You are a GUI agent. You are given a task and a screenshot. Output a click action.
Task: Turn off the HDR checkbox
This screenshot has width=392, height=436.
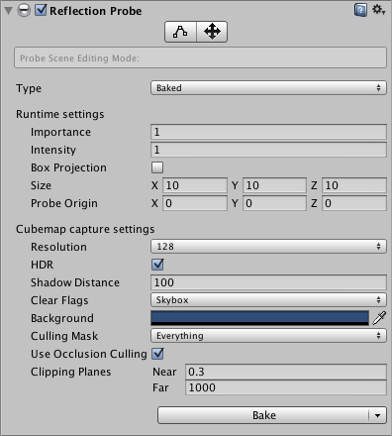click(157, 265)
